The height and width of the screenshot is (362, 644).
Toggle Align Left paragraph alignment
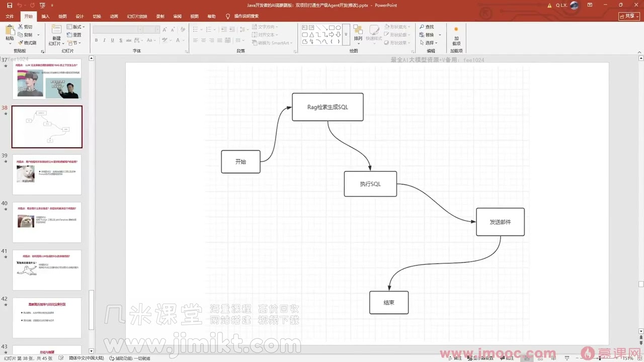coord(196,40)
